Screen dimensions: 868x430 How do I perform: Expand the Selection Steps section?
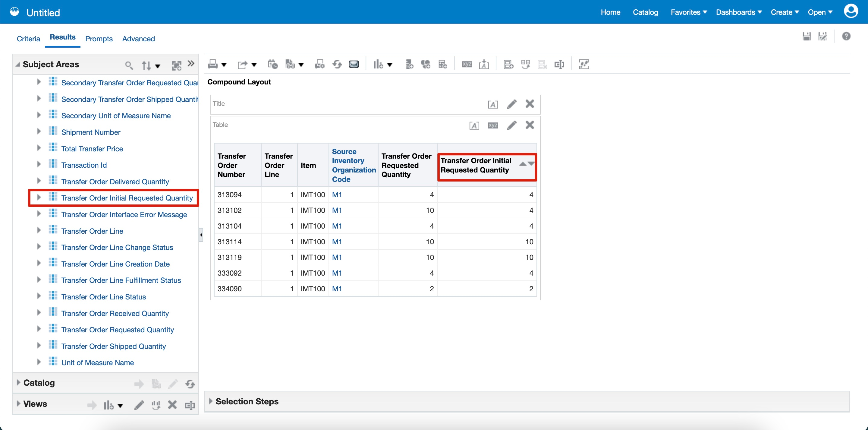(x=212, y=401)
